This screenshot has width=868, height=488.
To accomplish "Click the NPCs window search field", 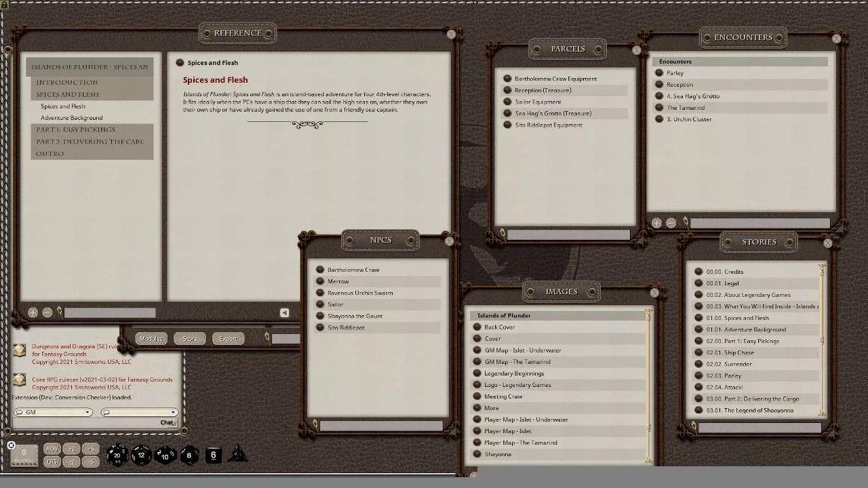I will (x=381, y=426).
